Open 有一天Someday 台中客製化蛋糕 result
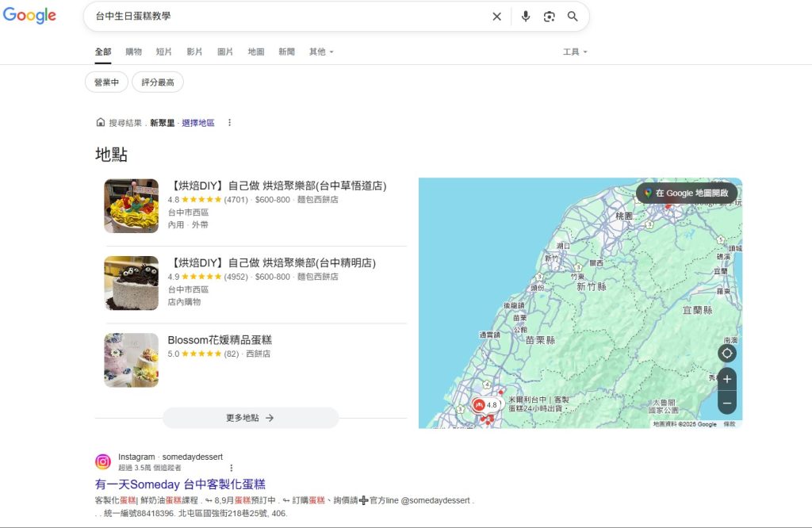The width and height of the screenshot is (812, 528). click(x=180, y=484)
